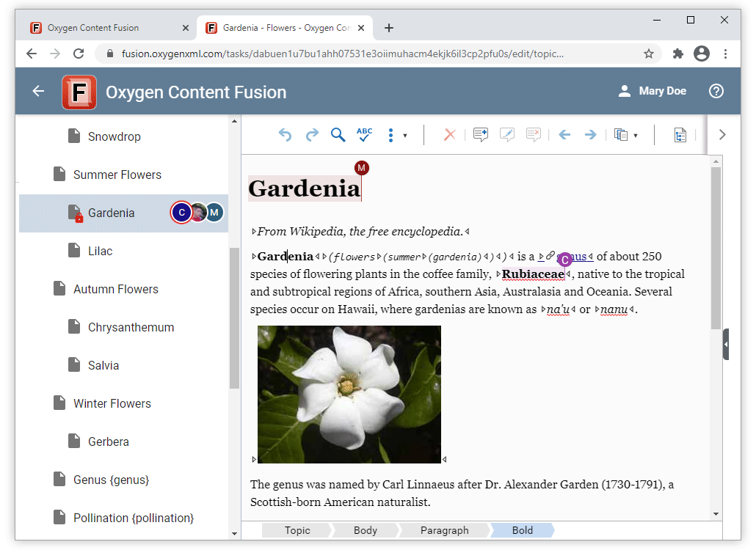Click the editor scroll down arrow

tap(716, 514)
